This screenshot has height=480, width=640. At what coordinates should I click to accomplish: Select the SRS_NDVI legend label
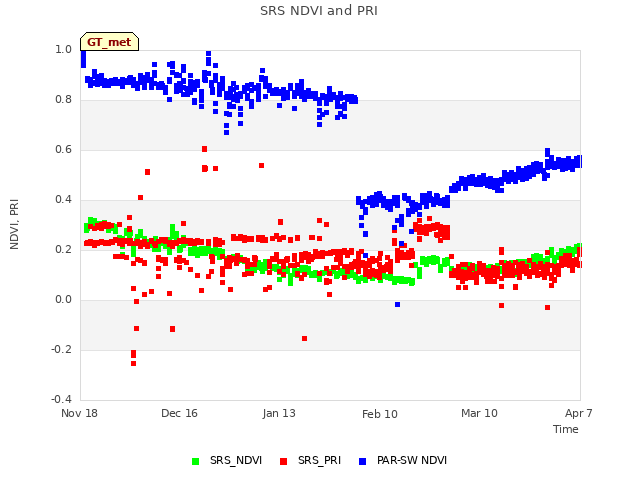click(236, 460)
